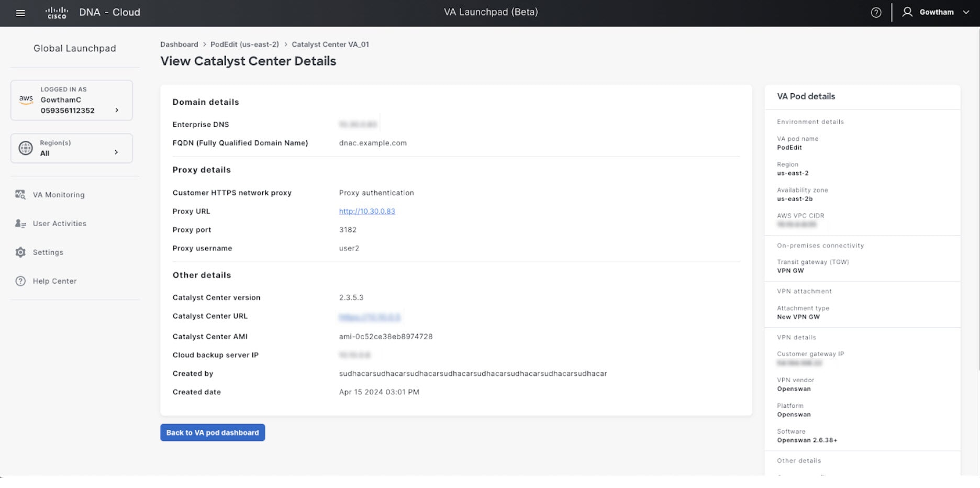Open Help Center in sidebar
Viewport: 980px width, 488px height.
pyautogui.click(x=54, y=281)
